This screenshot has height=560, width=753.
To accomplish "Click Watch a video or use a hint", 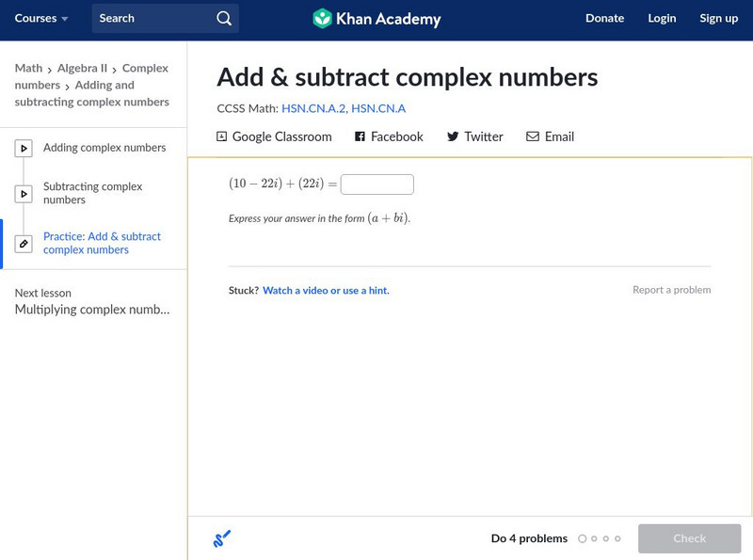I will 326,291.
